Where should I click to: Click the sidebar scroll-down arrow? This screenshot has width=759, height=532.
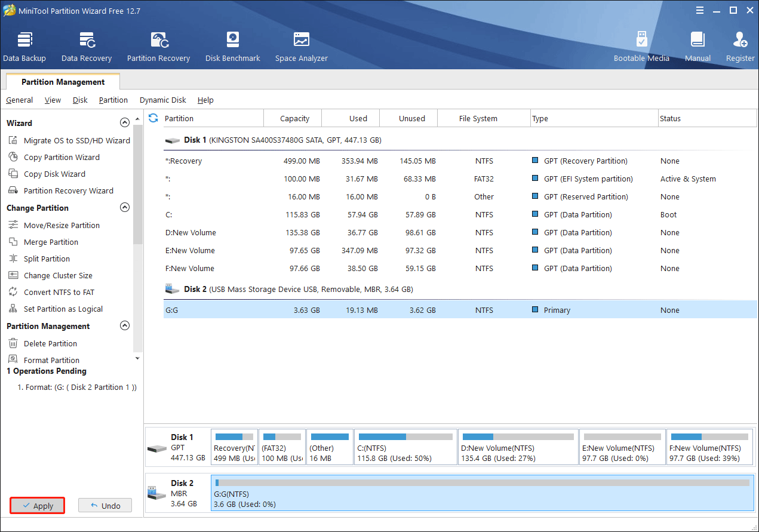pos(138,358)
